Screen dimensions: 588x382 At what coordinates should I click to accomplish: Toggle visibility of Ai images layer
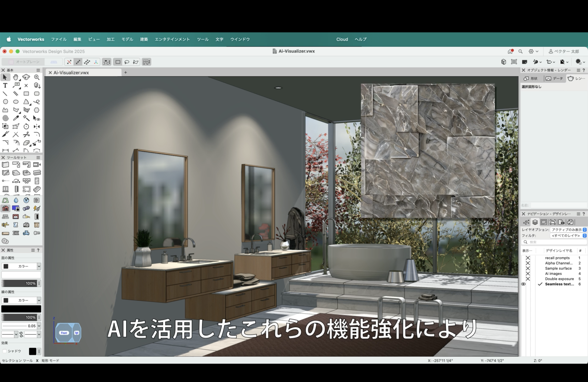click(528, 274)
